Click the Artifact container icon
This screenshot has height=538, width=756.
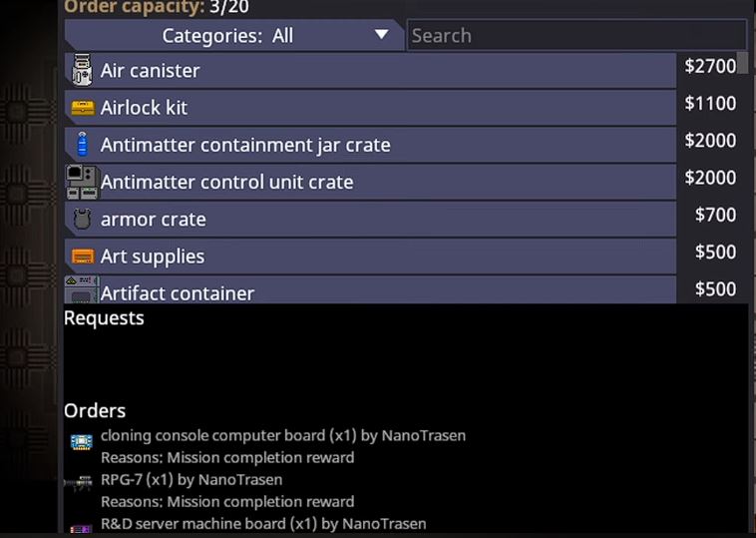(x=81, y=290)
